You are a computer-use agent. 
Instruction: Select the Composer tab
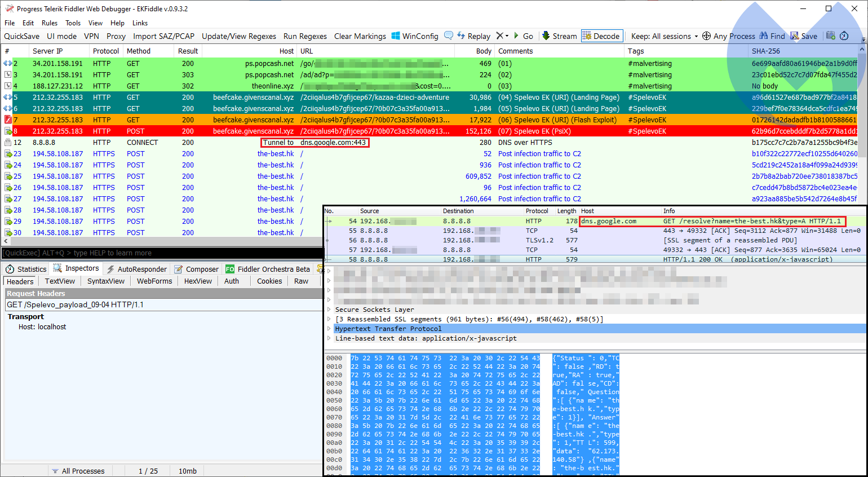click(x=196, y=268)
